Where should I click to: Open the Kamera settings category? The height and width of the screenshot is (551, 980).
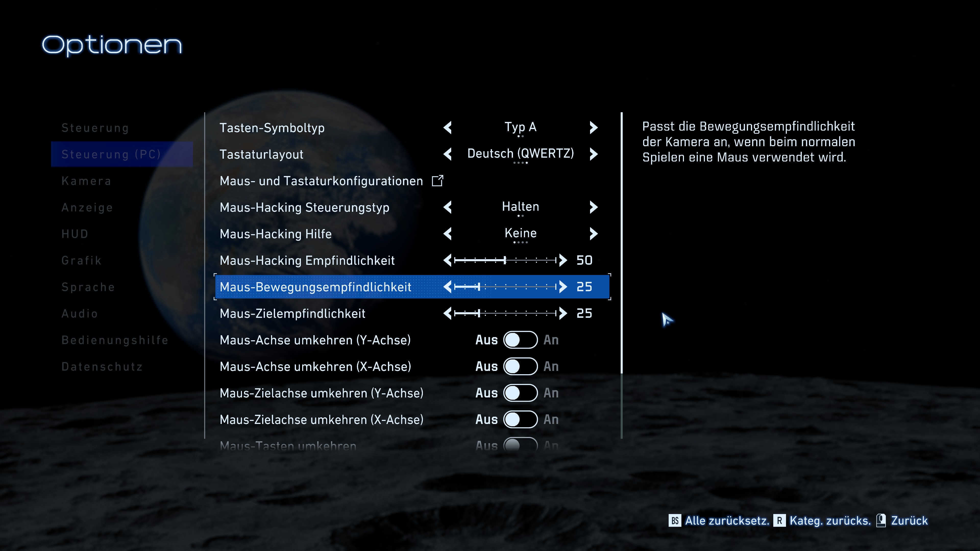click(87, 181)
